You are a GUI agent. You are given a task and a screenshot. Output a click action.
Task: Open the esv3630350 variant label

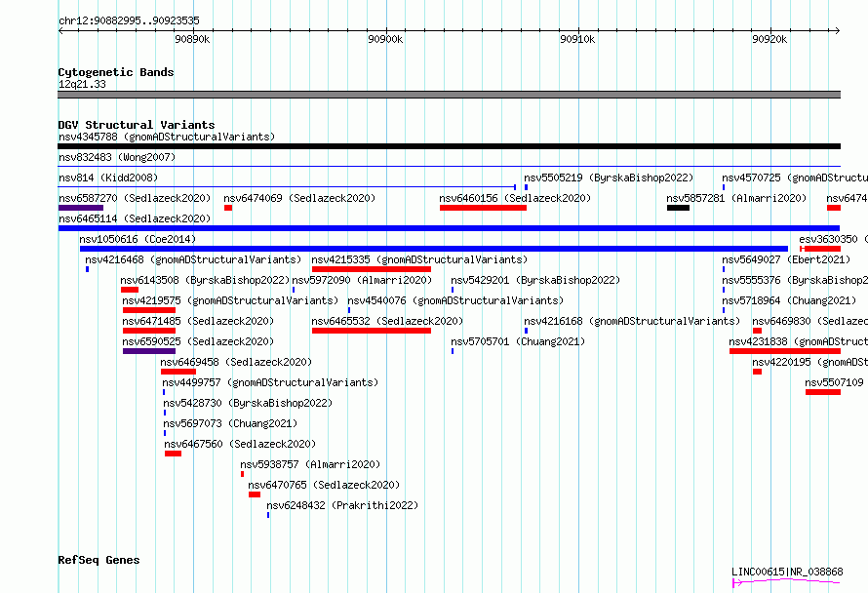pos(833,239)
